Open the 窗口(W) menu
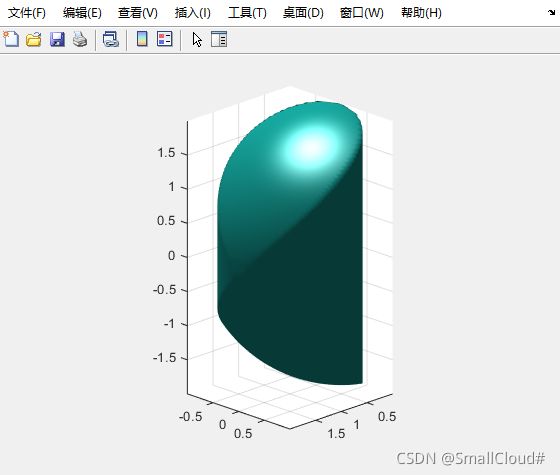 tap(362, 13)
